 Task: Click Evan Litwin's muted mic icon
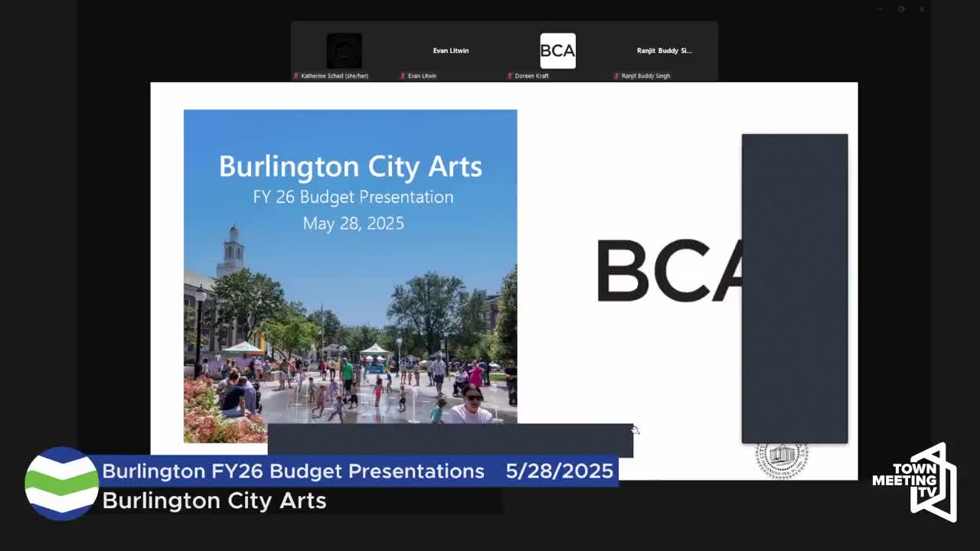click(403, 75)
